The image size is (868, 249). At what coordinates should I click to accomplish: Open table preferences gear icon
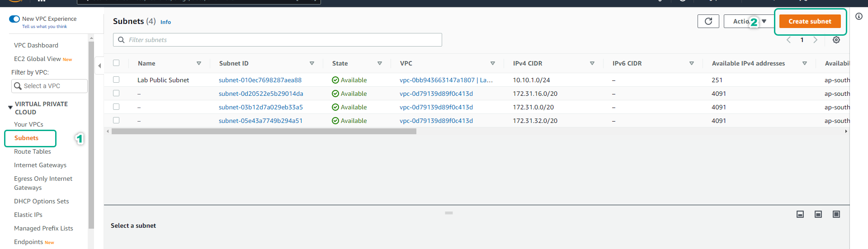[836, 40]
